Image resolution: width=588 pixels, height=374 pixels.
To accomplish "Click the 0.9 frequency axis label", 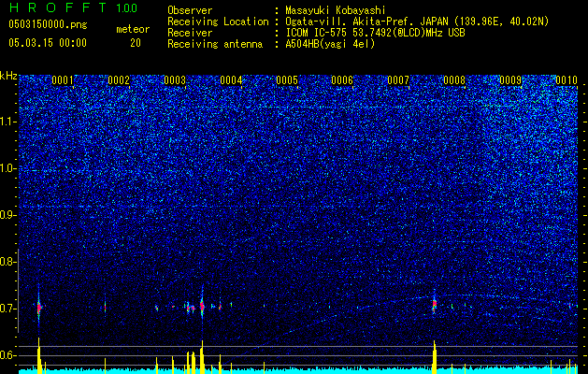I will [x=7, y=215].
